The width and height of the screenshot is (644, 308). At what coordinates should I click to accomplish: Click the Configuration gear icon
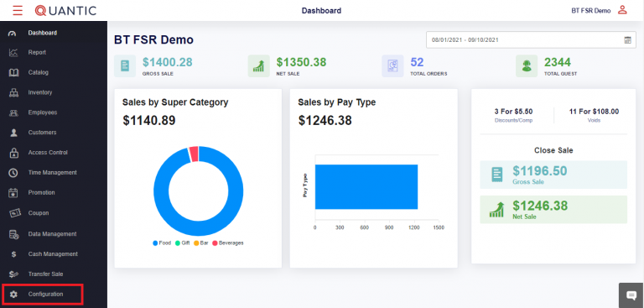point(13,295)
